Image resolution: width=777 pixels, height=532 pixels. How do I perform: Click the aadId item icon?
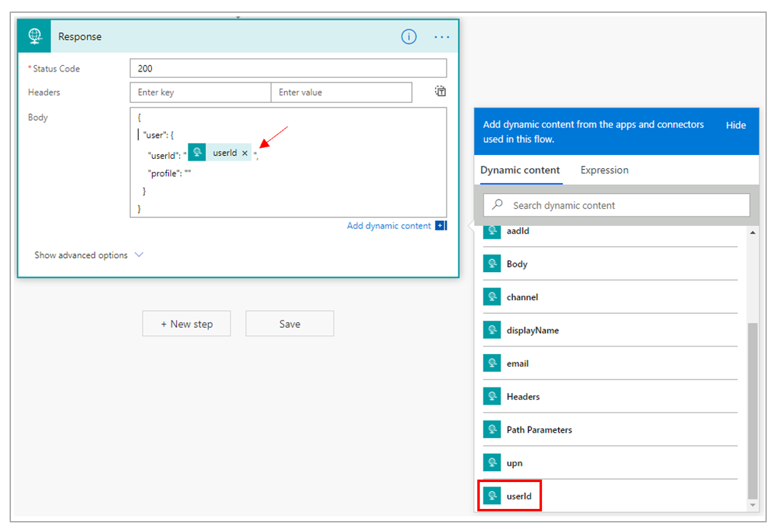(x=492, y=230)
